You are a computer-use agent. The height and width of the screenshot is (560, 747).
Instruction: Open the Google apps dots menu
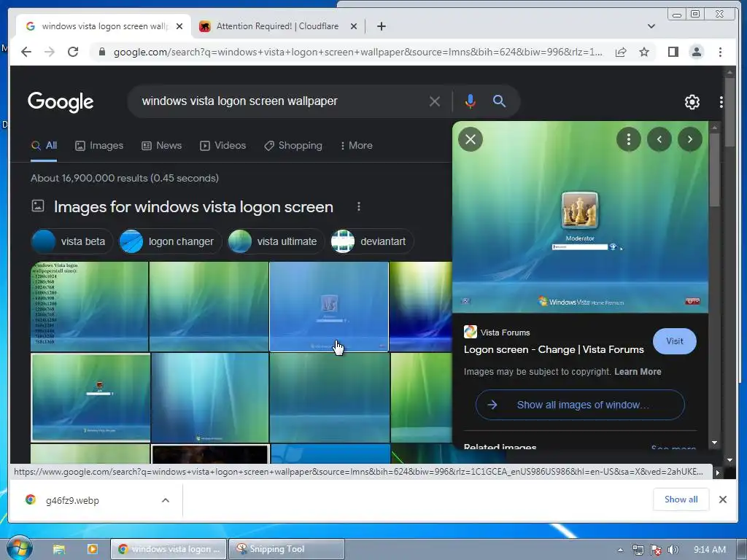coord(721,101)
